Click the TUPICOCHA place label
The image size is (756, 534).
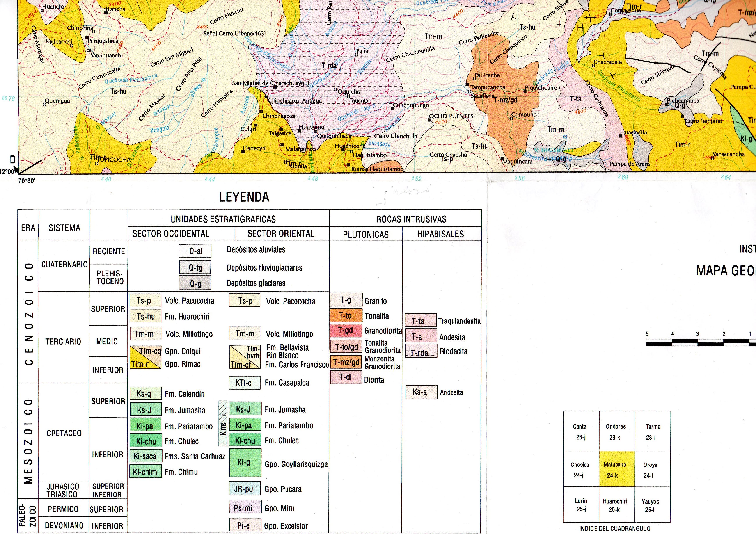pyautogui.click(x=115, y=160)
